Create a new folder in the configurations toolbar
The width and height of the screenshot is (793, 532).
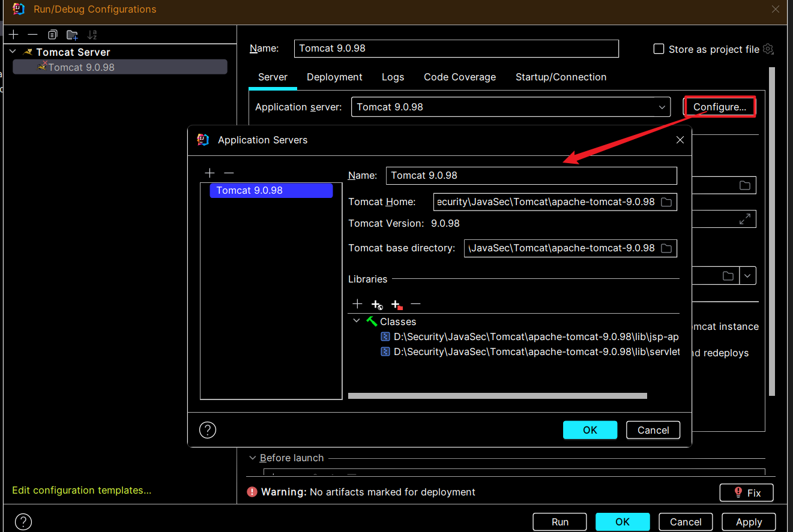pyautogui.click(x=72, y=35)
